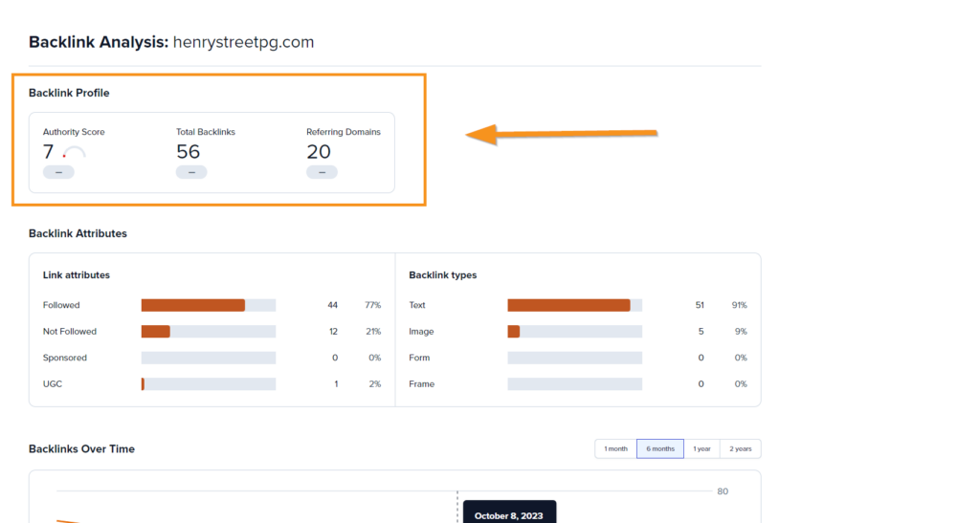Click the Not Followed link attribute bar
980x523 pixels.
209,332
